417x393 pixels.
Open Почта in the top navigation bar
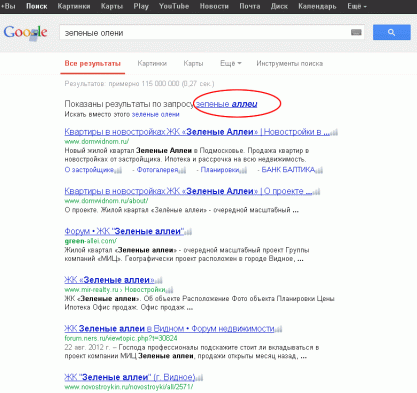(250, 6)
